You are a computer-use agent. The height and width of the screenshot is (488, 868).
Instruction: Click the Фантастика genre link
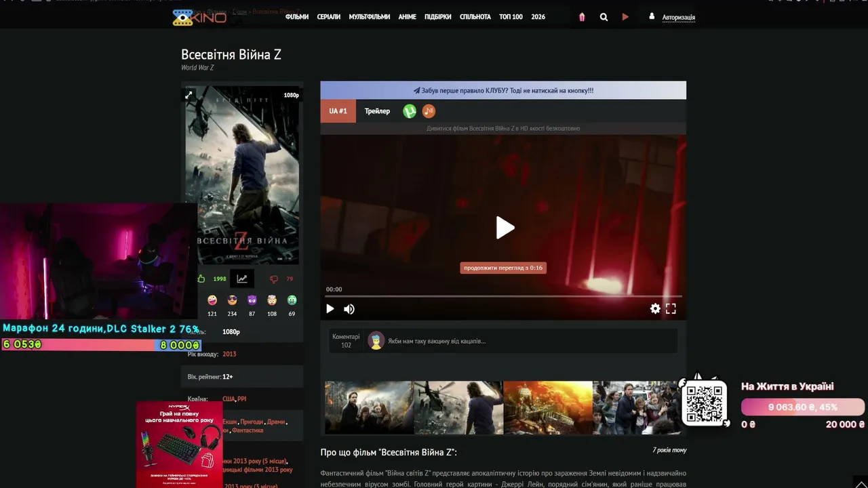pyautogui.click(x=248, y=430)
